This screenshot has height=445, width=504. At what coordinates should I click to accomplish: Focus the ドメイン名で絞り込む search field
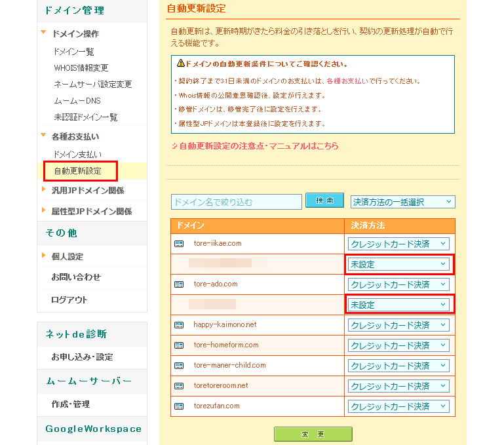[x=236, y=202]
